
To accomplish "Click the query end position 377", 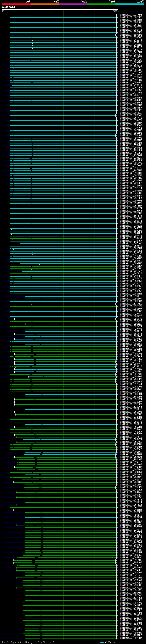I will [x=115, y=11].
